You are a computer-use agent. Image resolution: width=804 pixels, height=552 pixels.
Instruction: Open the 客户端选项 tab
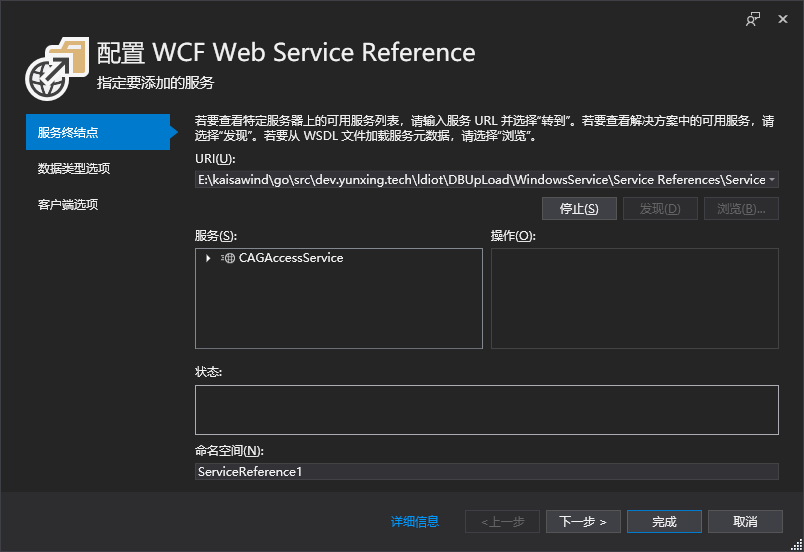[x=68, y=205]
